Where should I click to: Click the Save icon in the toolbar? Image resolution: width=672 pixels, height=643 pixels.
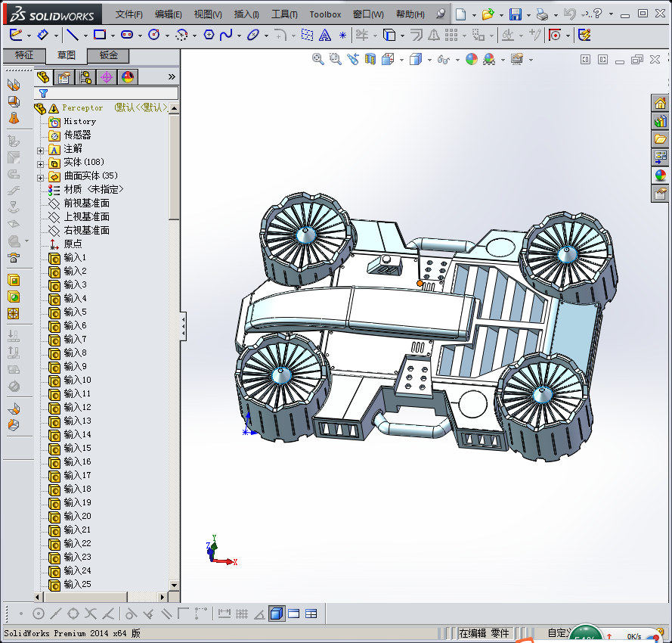[515, 14]
